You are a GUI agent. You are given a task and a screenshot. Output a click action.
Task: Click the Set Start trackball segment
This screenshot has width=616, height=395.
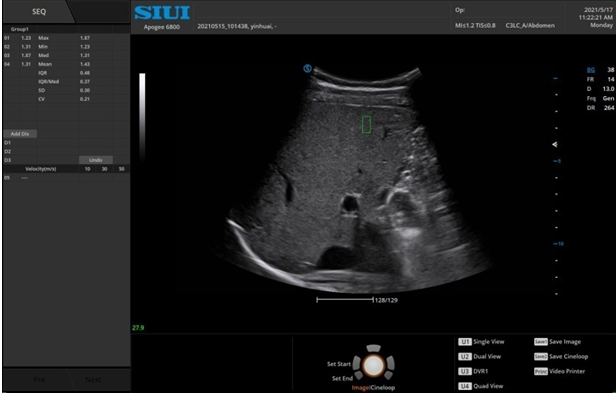point(356,363)
